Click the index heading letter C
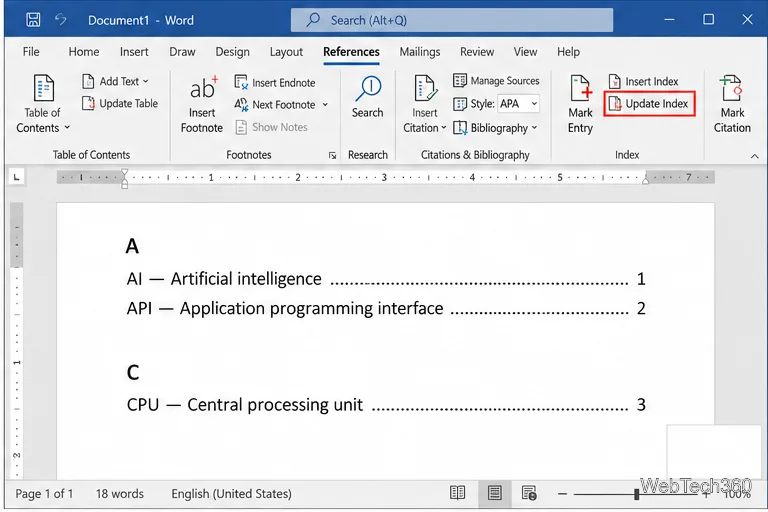768x512 pixels. [x=133, y=372]
